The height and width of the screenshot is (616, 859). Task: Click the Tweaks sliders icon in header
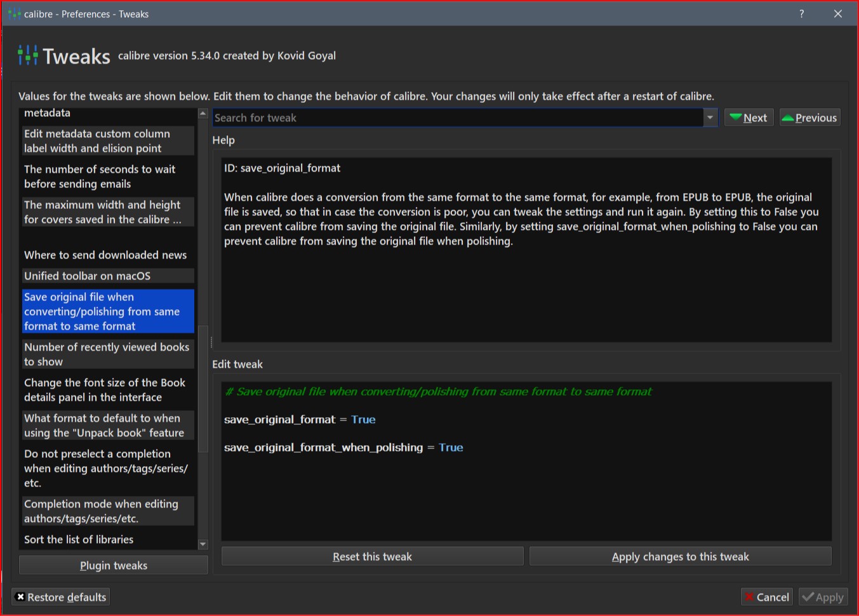coord(28,55)
